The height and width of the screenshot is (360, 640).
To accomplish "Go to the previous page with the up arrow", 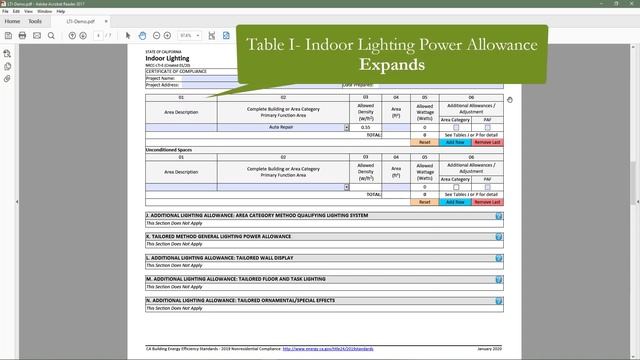I will click(72, 36).
